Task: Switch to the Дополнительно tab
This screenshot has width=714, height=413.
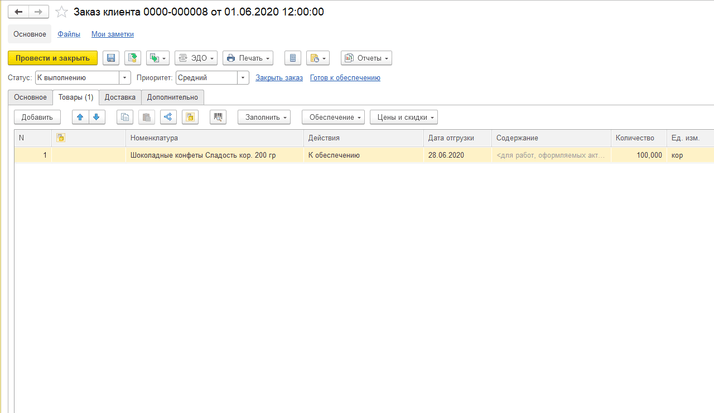Action: pyautogui.click(x=172, y=97)
